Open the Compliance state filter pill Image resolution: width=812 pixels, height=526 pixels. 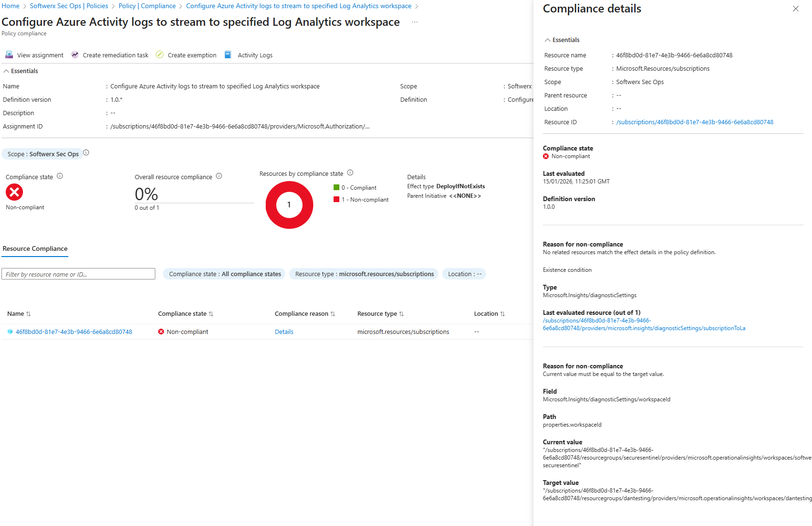pos(225,274)
